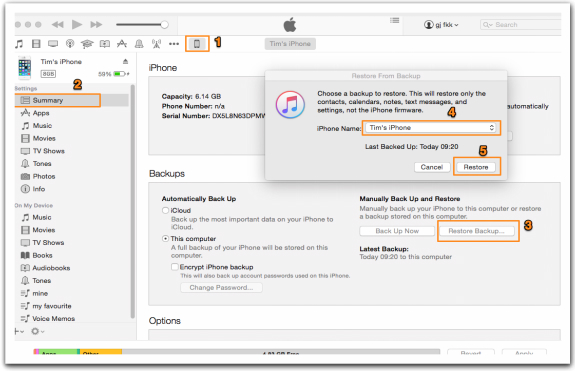
Task: Click the 8GB capacity badge
Action: tap(48, 74)
